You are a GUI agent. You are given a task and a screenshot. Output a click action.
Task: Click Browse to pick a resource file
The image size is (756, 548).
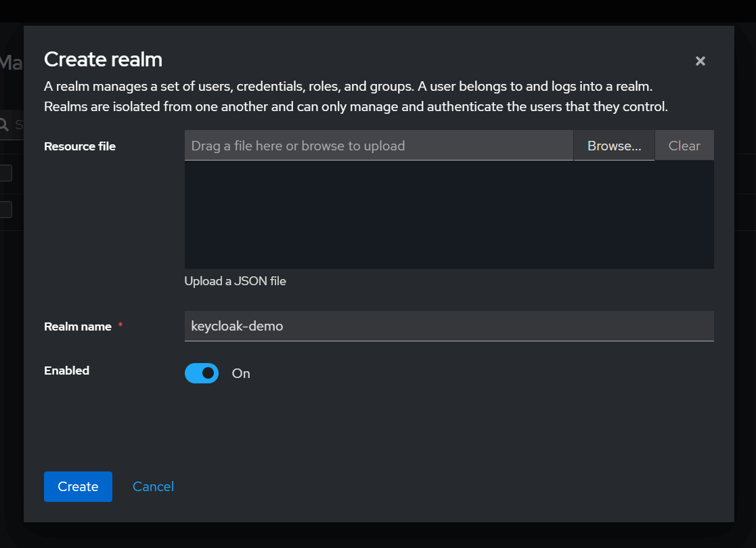pos(613,145)
